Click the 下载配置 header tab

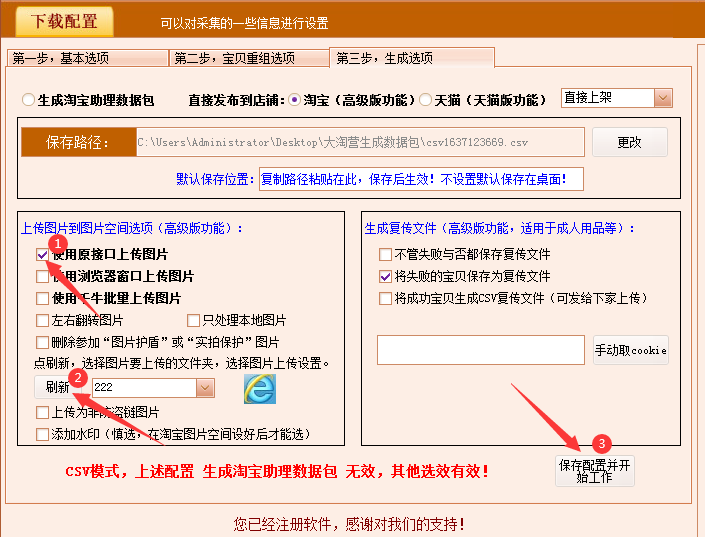(x=64, y=21)
